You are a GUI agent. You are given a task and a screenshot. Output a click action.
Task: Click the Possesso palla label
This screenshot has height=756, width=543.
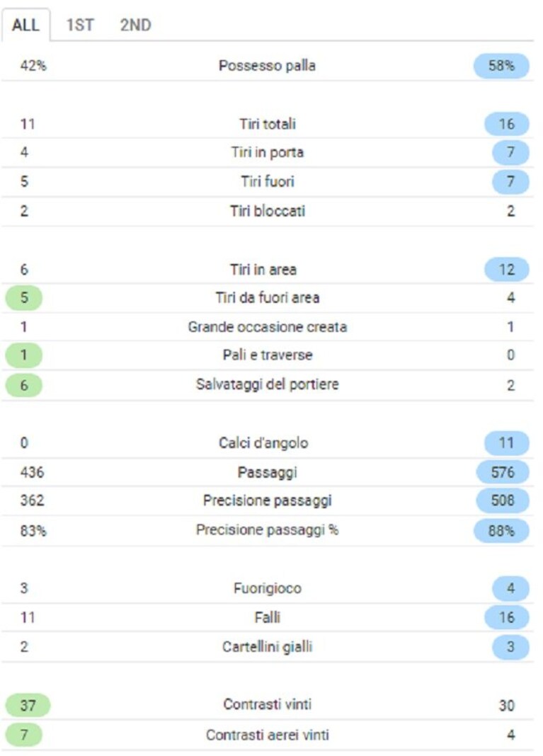267,66
